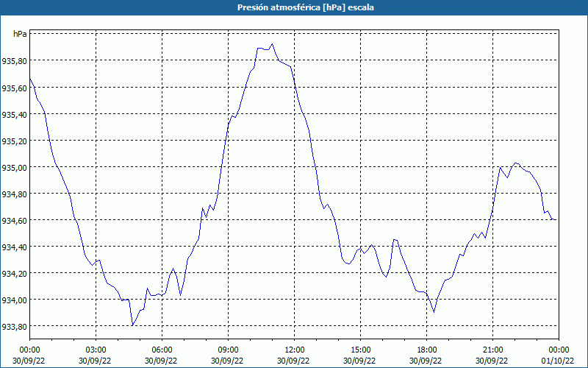
Task: Select the 934,60 y-axis label
Action: coord(14,220)
